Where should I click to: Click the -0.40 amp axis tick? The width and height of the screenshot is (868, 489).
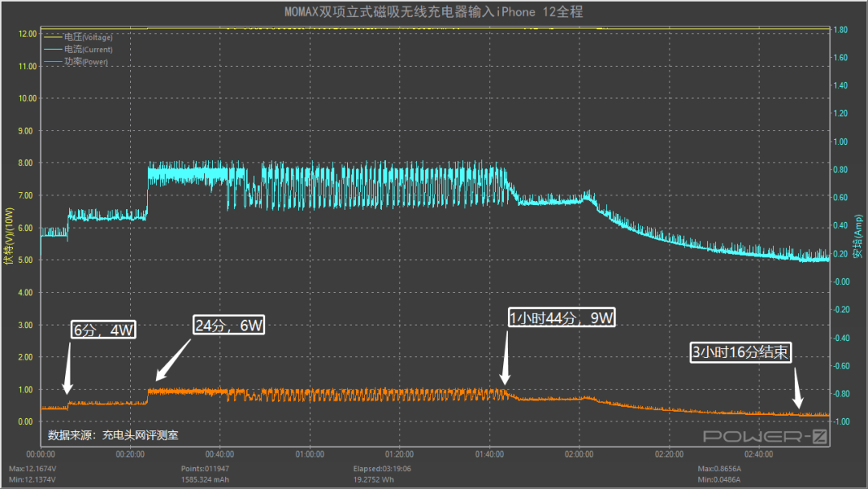pyautogui.click(x=841, y=338)
